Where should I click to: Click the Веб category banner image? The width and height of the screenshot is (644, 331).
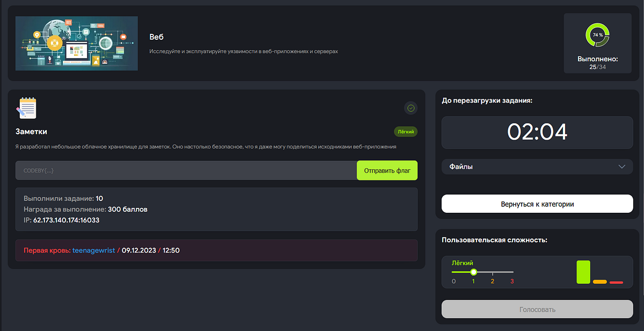[x=76, y=44]
